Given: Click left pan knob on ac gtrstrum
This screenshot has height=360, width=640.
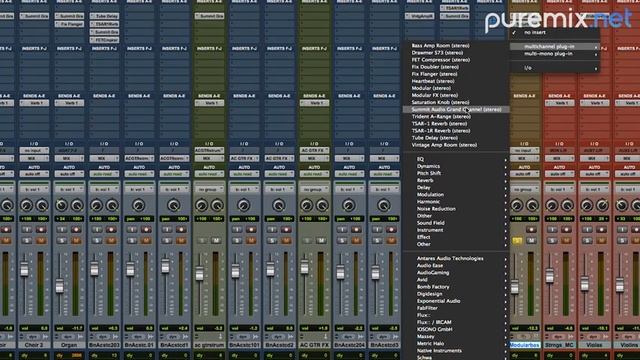Looking at the screenshot, I should tap(202, 205).
